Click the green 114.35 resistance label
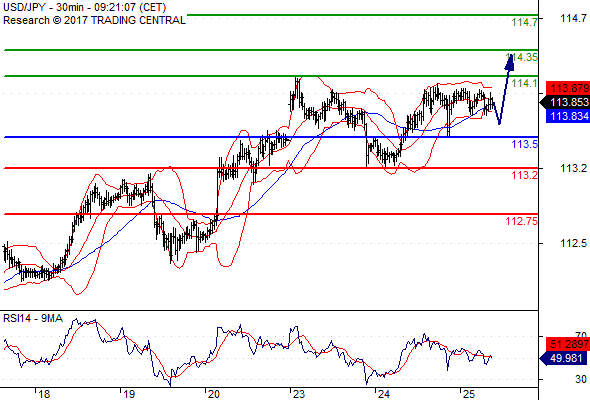 pos(522,57)
